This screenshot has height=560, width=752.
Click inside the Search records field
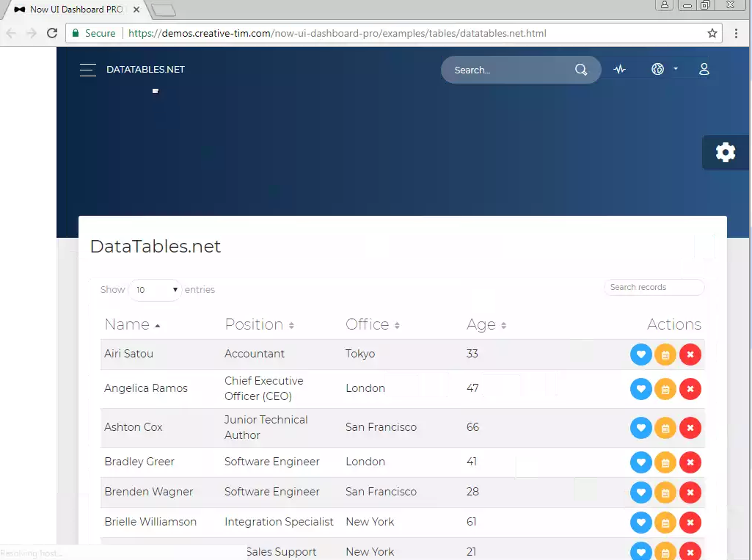tap(654, 287)
